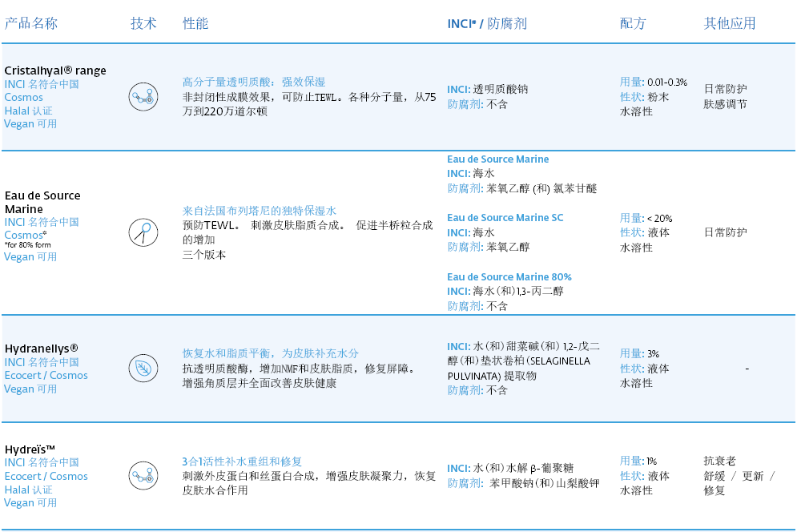Click the Eau de Source Marine SC heading
Image resolution: width=797 pixels, height=532 pixels.
(505, 218)
